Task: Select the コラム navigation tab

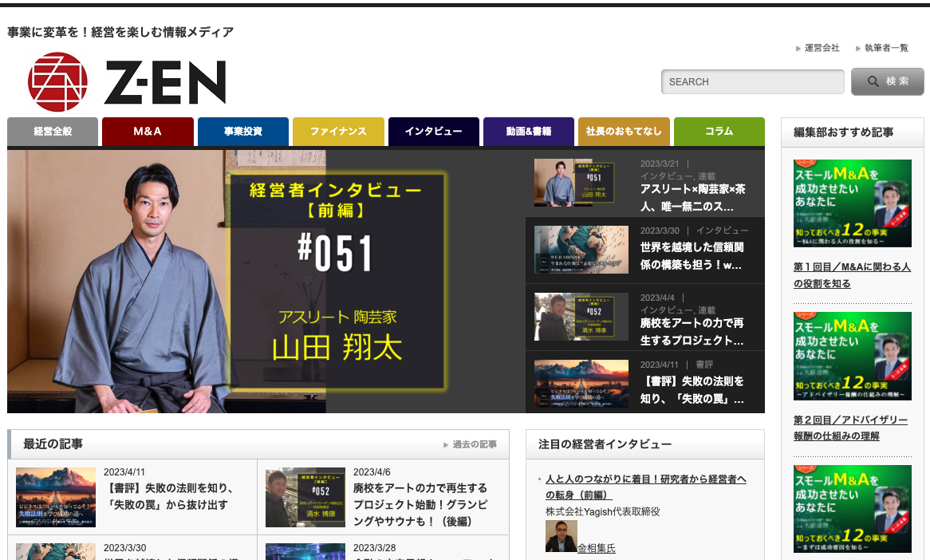Action: tap(719, 132)
